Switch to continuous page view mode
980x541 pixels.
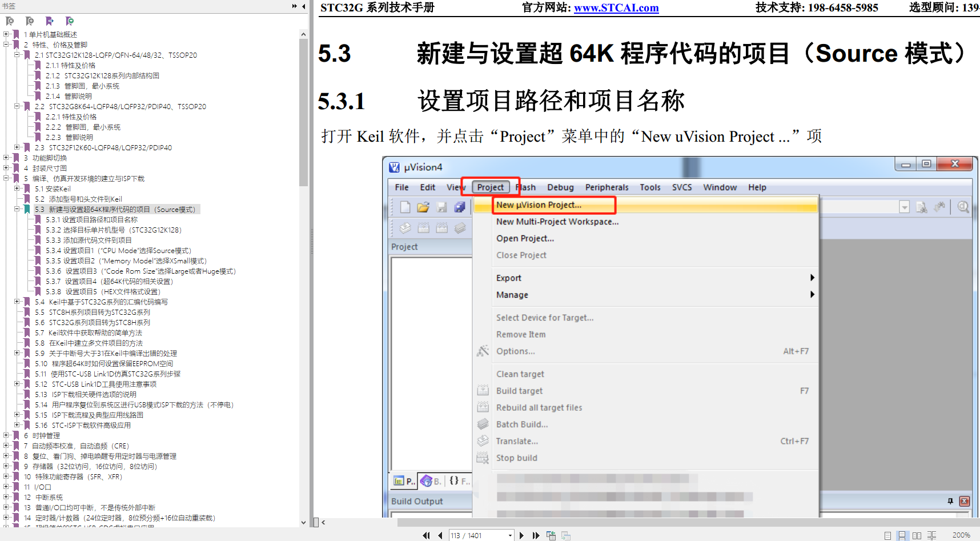[902, 535]
